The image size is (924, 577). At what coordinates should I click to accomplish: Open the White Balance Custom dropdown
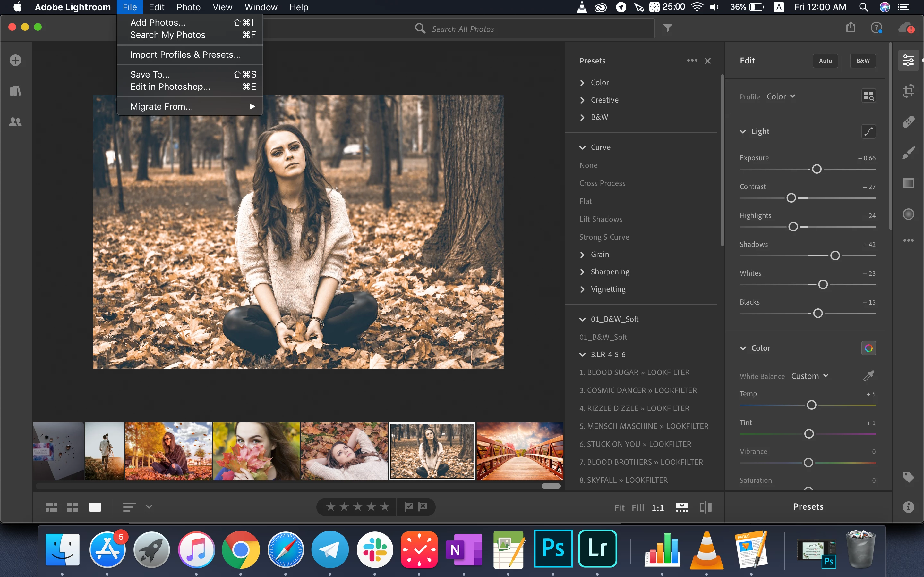809,376
